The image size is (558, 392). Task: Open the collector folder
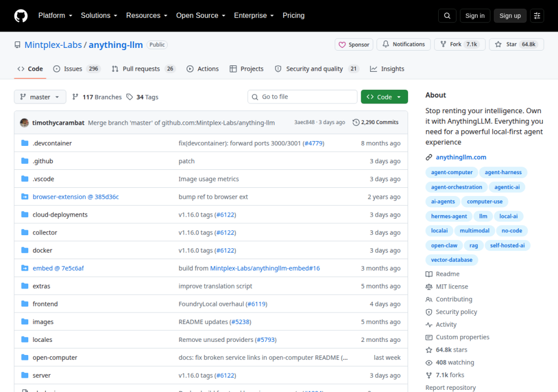click(x=45, y=232)
